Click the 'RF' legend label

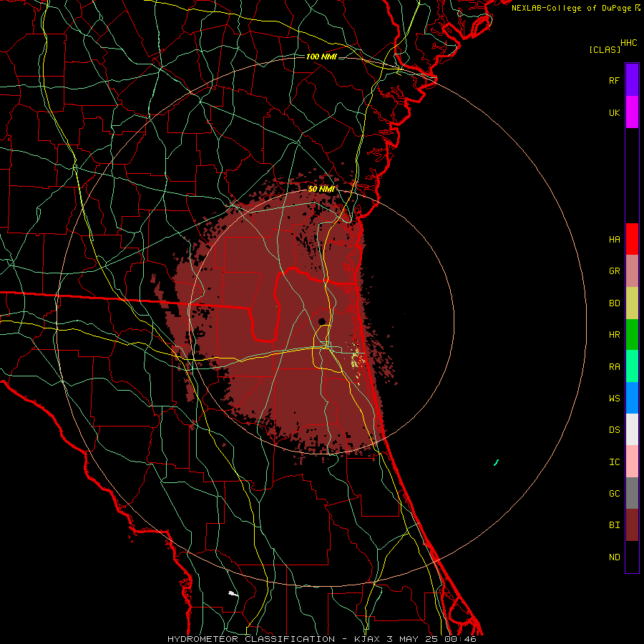[614, 80]
